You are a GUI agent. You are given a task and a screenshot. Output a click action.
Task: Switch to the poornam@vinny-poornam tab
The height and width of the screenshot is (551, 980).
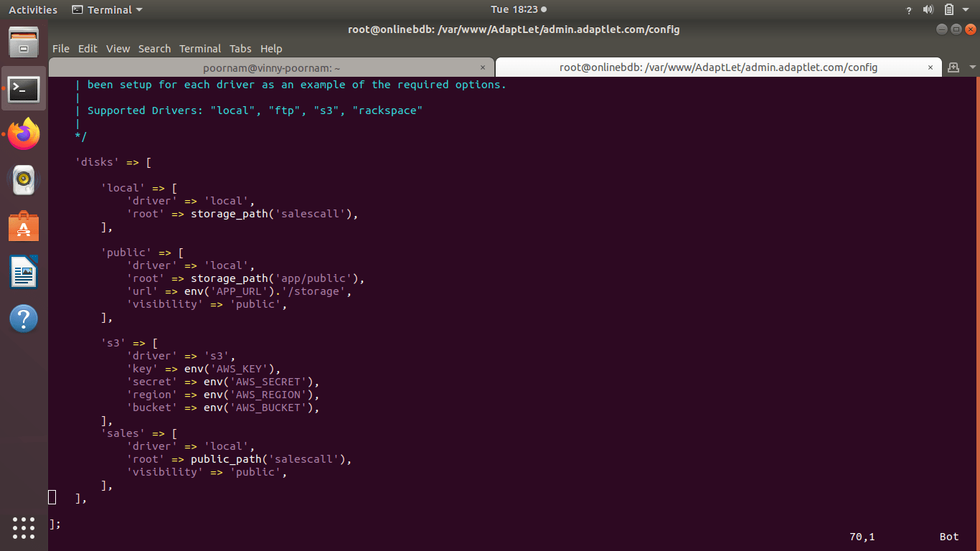pyautogui.click(x=271, y=67)
